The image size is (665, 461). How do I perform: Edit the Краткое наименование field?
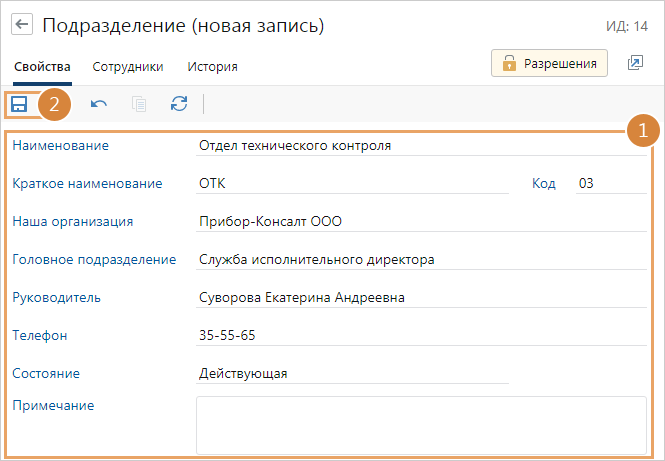[352, 184]
